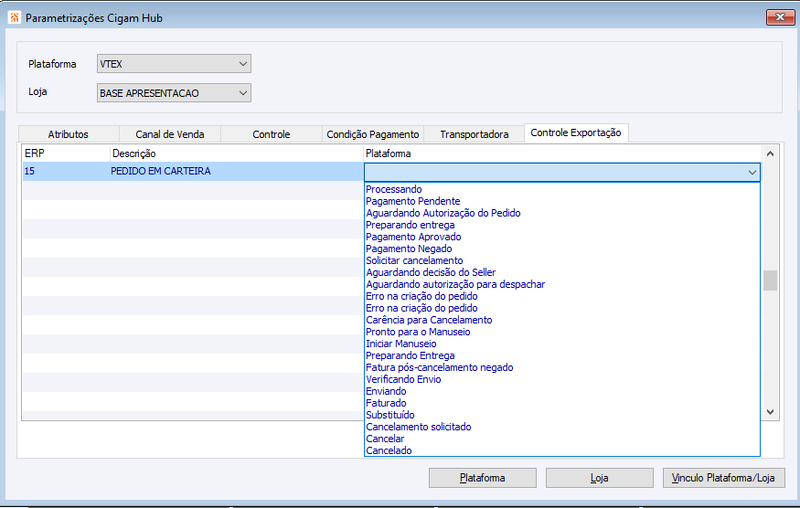
Task: Click the vertical scrollbar thumb
Action: coord(770,281)
